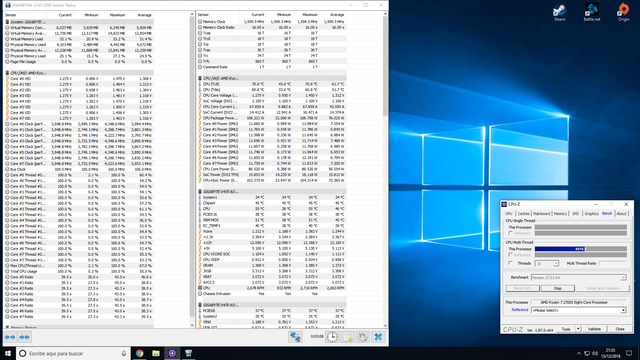Click HWiNFO shrink-columns double arrow button
The width and height of the screenshot is (640, 360).
point(24,337)
